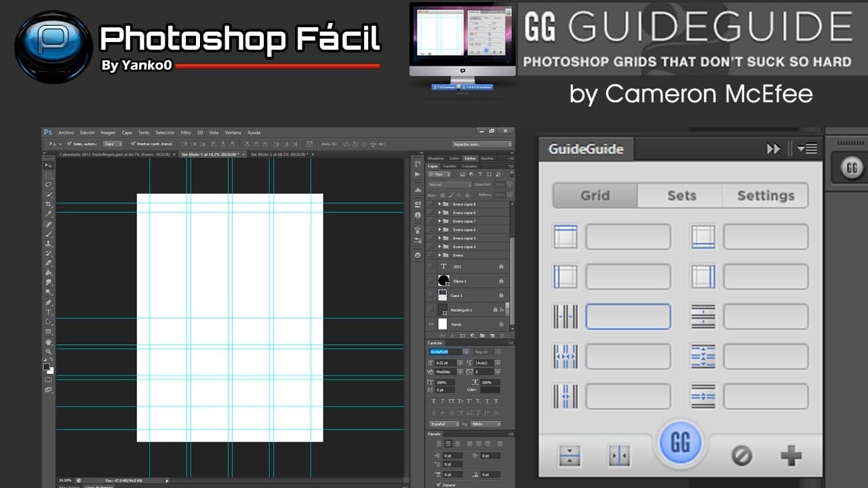Image resolution: width=868 pixels, height=488 pixels.
Task: Hide the Fondo layer using its eye
Action: click(x=431, y=325)
